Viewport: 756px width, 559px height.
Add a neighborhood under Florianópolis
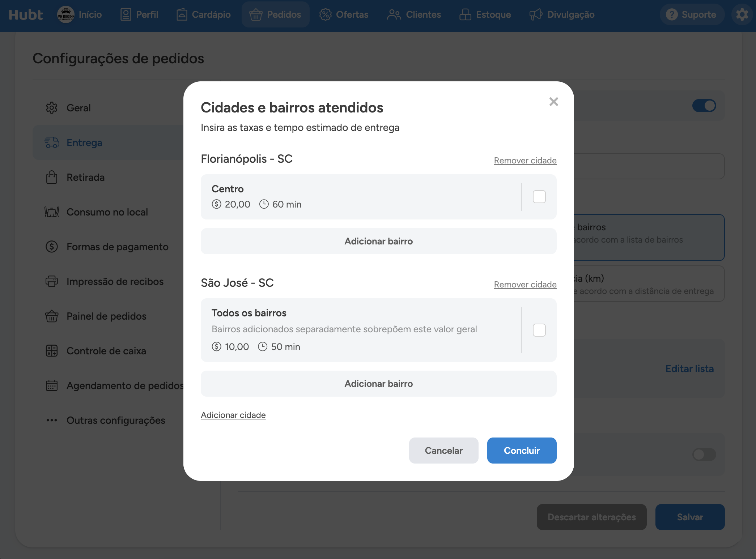click(378, 241)
